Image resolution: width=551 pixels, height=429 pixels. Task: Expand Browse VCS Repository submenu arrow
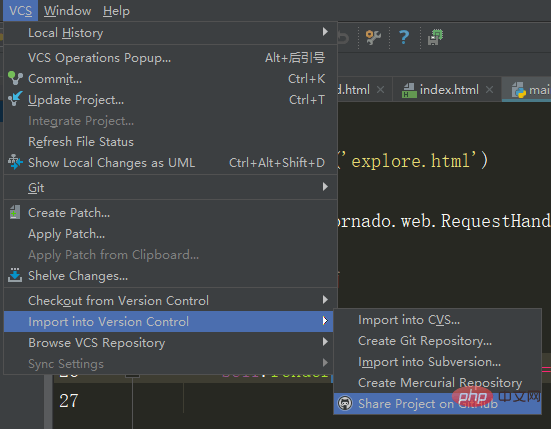point(325,342)
